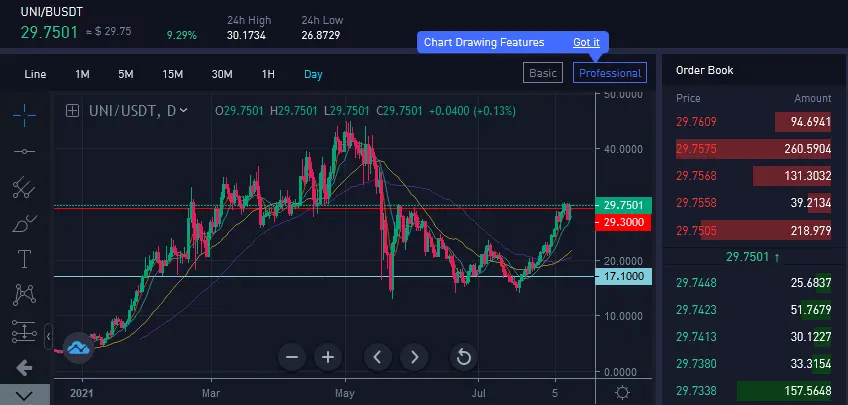Select the pitchfork channel drawing tool
The height and width of the screenshot is (405, 848).
click(x=24, y=187)
